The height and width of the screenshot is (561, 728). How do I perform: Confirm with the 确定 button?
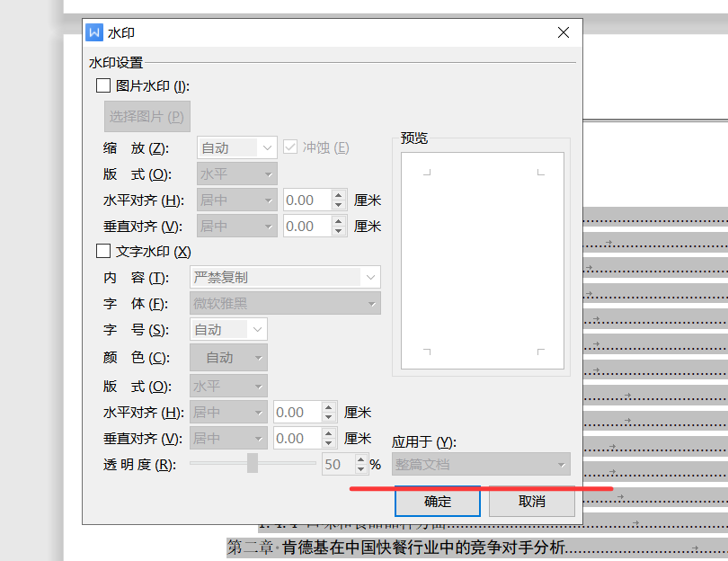(438, 501)
